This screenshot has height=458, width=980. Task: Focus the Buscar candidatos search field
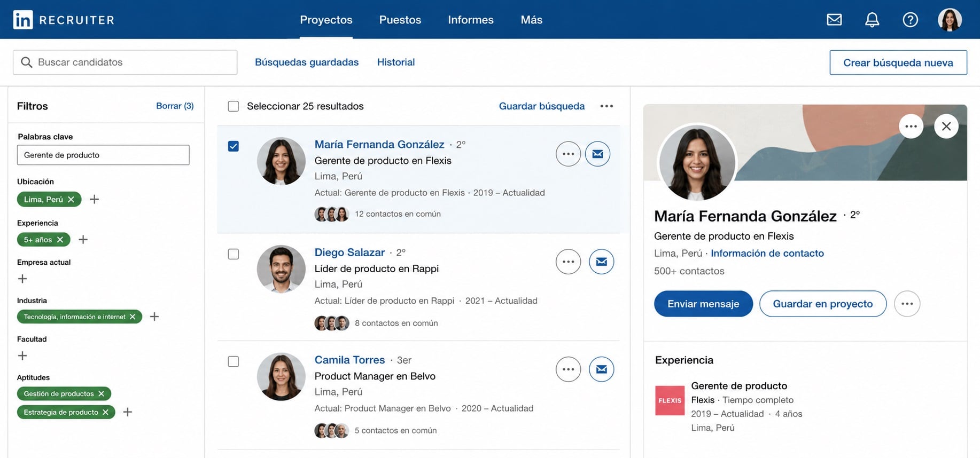coord(125,62)
